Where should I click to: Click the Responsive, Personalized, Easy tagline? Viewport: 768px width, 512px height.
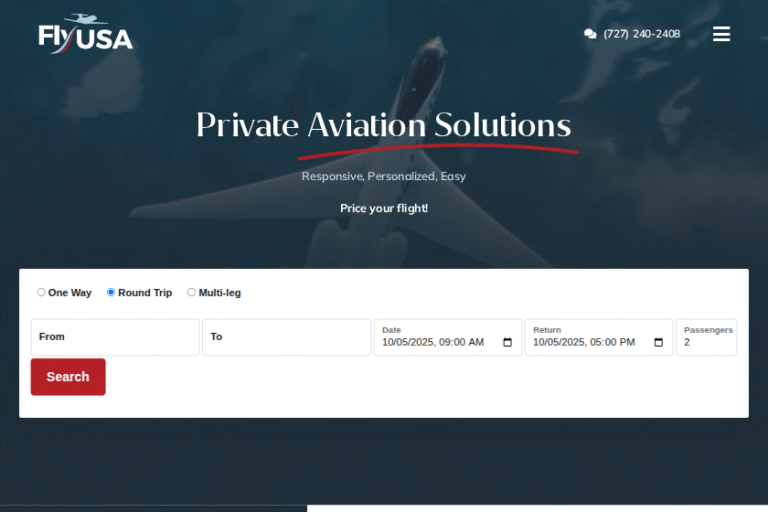(384, 176)
